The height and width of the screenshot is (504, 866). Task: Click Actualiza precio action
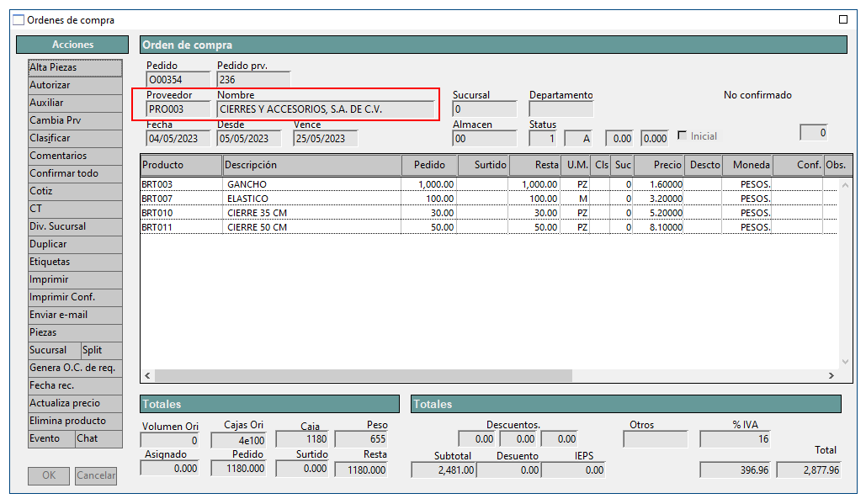coord(75,403)
